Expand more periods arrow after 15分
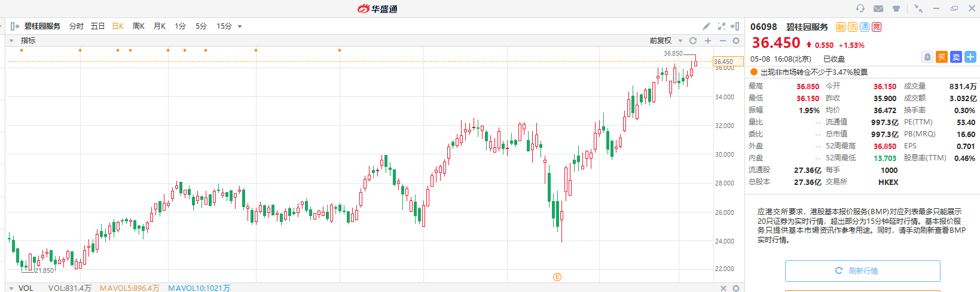Viewport: 980px width, 292px height. [x=240, y=26]
